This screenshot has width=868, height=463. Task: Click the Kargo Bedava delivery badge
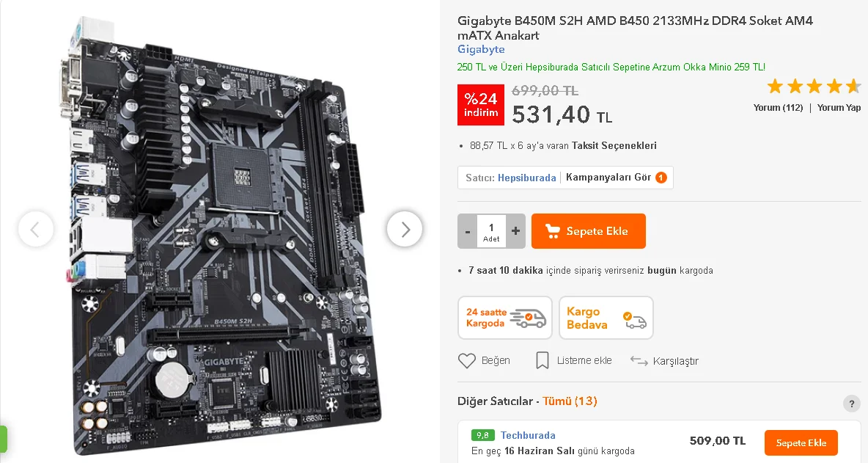[606, 318]
